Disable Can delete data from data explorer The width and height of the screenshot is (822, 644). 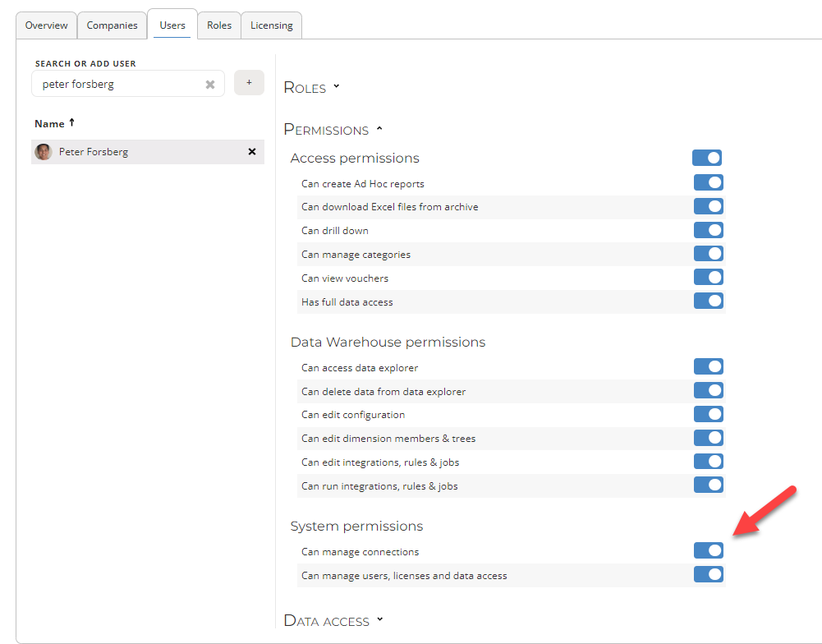(x=708, y=391)
